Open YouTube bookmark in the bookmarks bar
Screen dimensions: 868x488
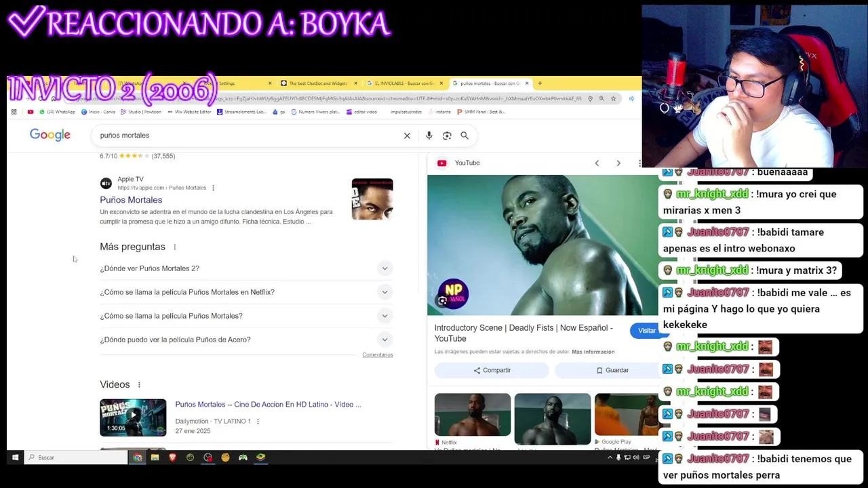[30, 112]
